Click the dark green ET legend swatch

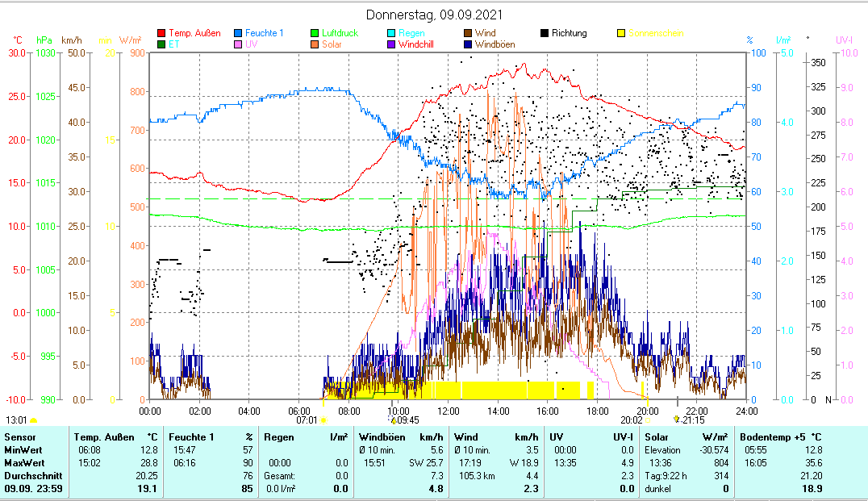161,44
